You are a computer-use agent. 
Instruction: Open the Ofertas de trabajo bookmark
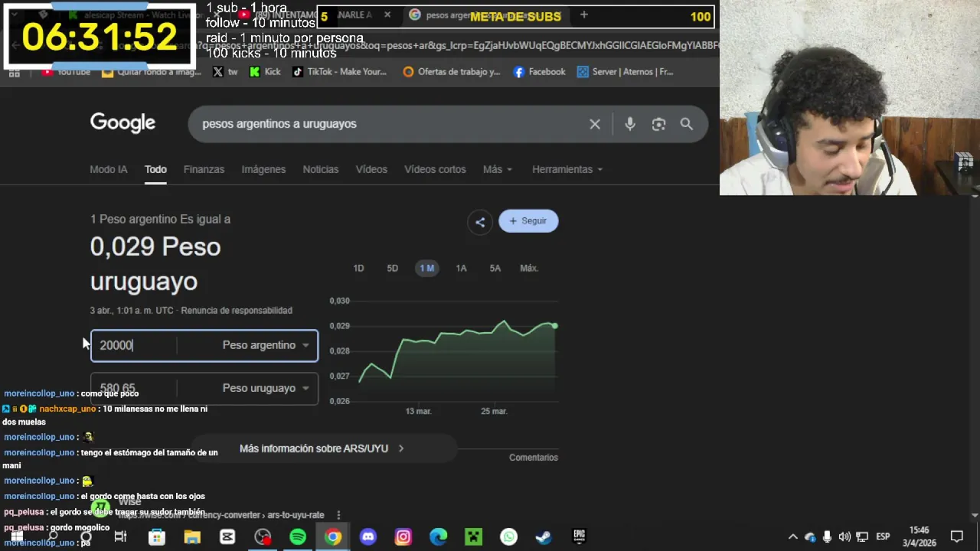[451, 72]
